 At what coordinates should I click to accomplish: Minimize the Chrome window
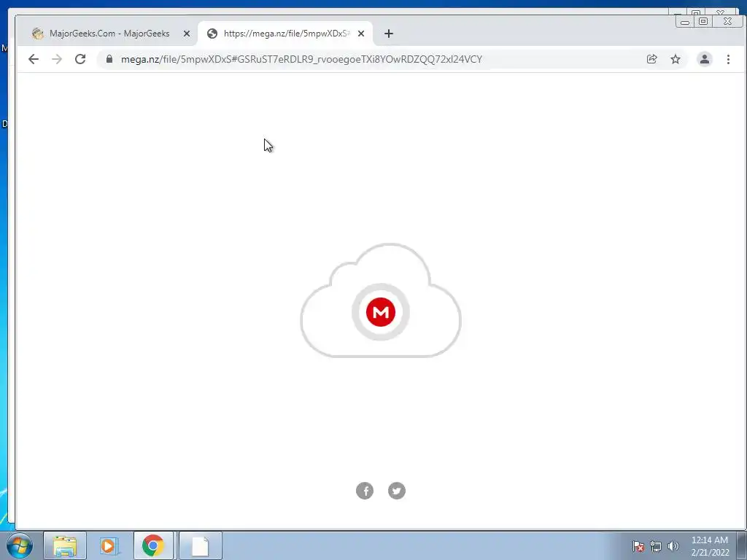point(685,21)
